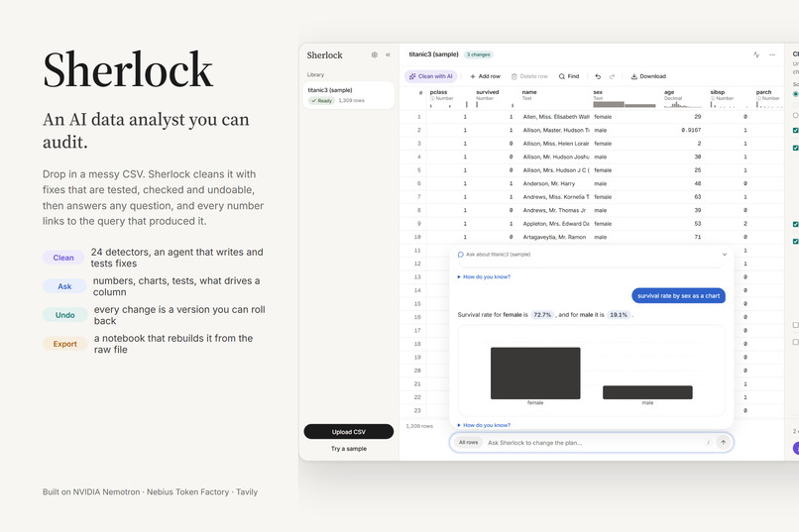Click the Sherlock app title in sidebar
This screenshot has width=799, height=532.
[324, 54]
